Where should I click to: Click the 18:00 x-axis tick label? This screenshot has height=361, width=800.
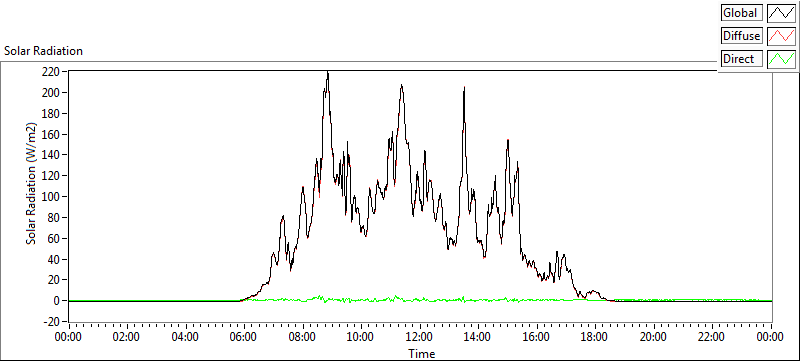[x=595, y=337]
